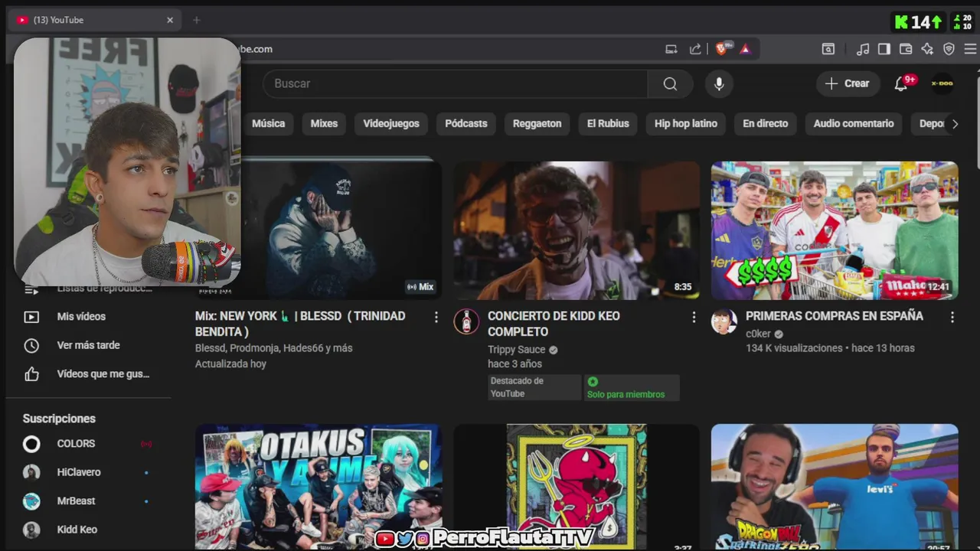Click the COLORS channel avatar icon
This screenshot has width=980, height=551.
31,444
